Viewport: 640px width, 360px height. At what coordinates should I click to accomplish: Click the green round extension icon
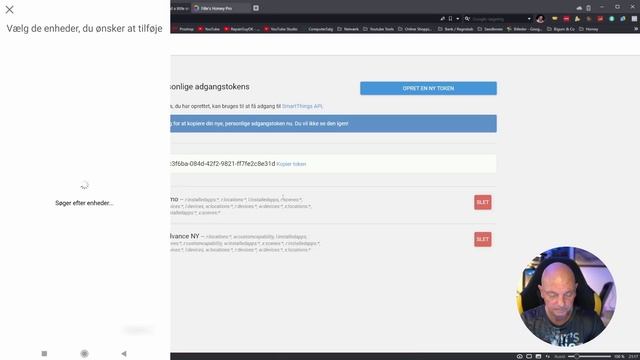[611, 19]
